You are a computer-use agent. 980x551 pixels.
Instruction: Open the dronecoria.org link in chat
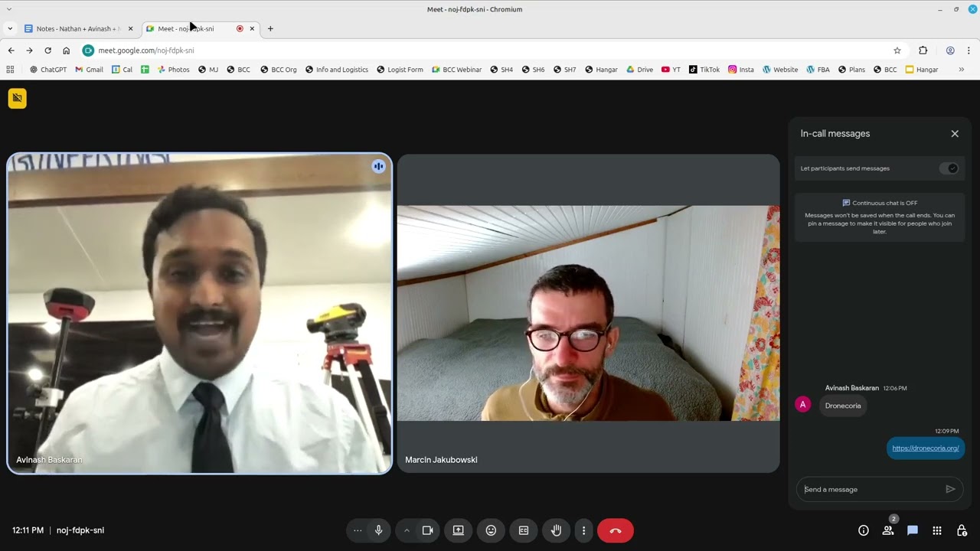click(925, 448)
